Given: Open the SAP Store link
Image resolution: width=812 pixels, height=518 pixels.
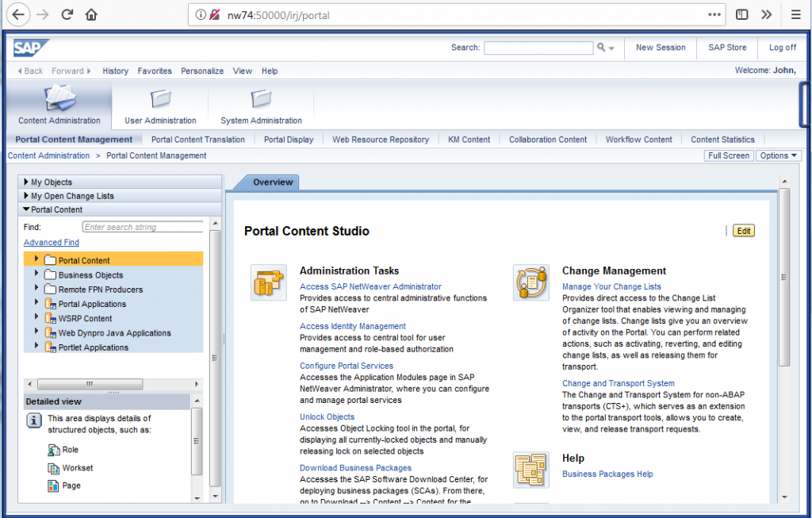Looking at the screenshot, I should point(728,48).
